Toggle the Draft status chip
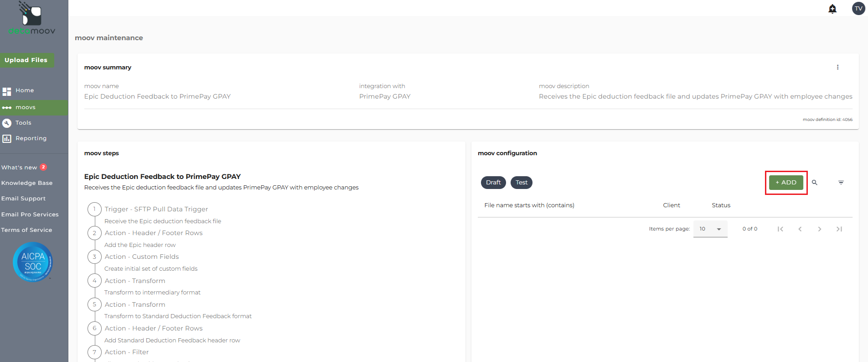868x362 pixels. [493, 183]
